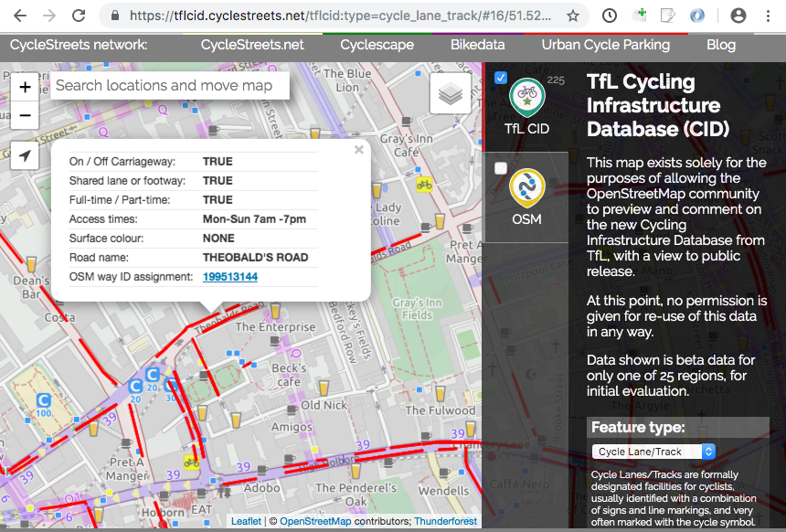Screen dimensions: 786x532
Task: Go back in browser history
Action: pos(20,16)
